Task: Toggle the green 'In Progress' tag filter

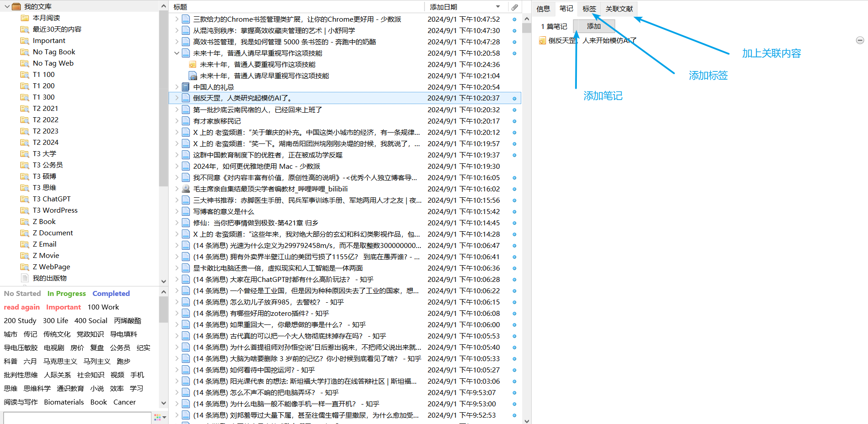Action: [66, 293]
